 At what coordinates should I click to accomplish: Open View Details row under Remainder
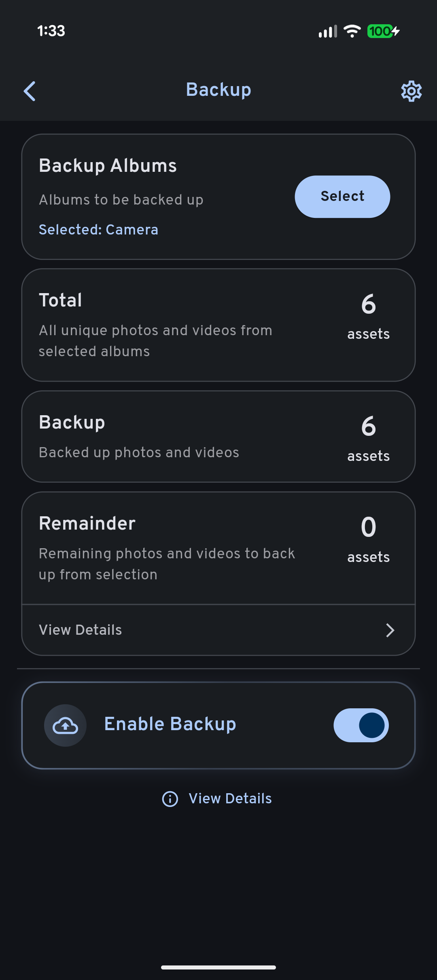tap(81, 630)
